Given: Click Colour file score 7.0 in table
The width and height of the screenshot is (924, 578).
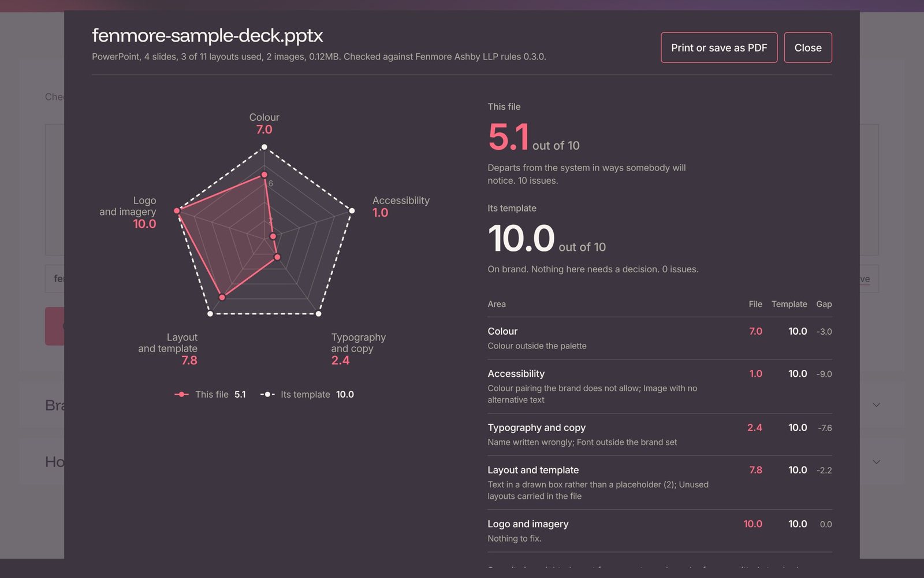Looking at the screenshot, I should [x=755, y=331].
